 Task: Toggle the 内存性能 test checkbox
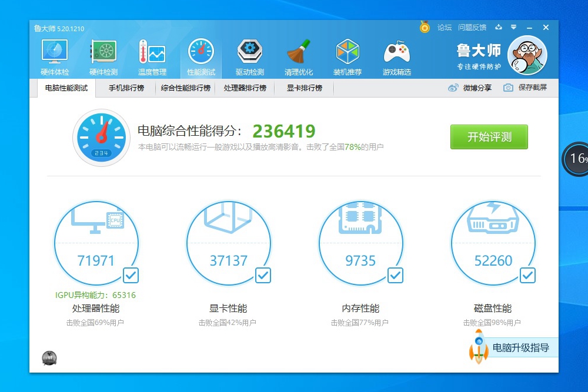396,276
